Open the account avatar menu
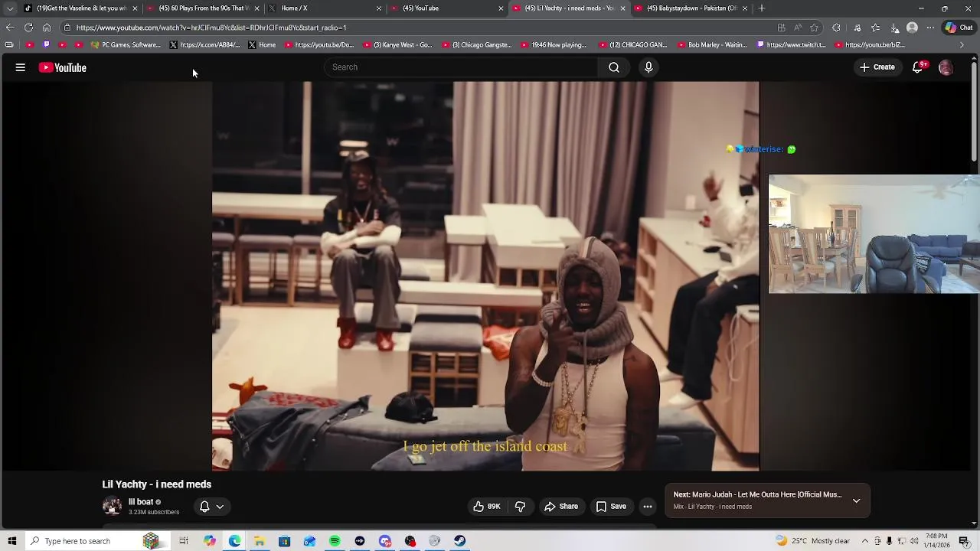The image size is (980, 551). point(946,67)
